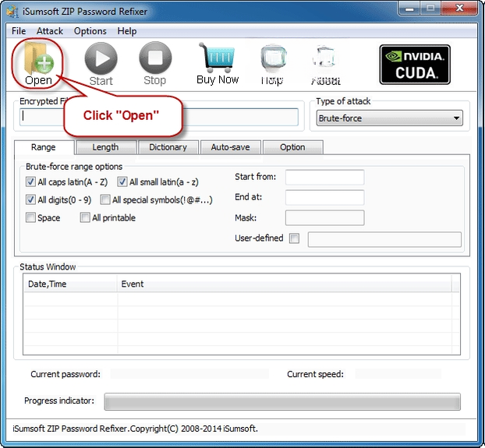Click the Start from input field
This screenshot has height=448, width=485.
324,177
